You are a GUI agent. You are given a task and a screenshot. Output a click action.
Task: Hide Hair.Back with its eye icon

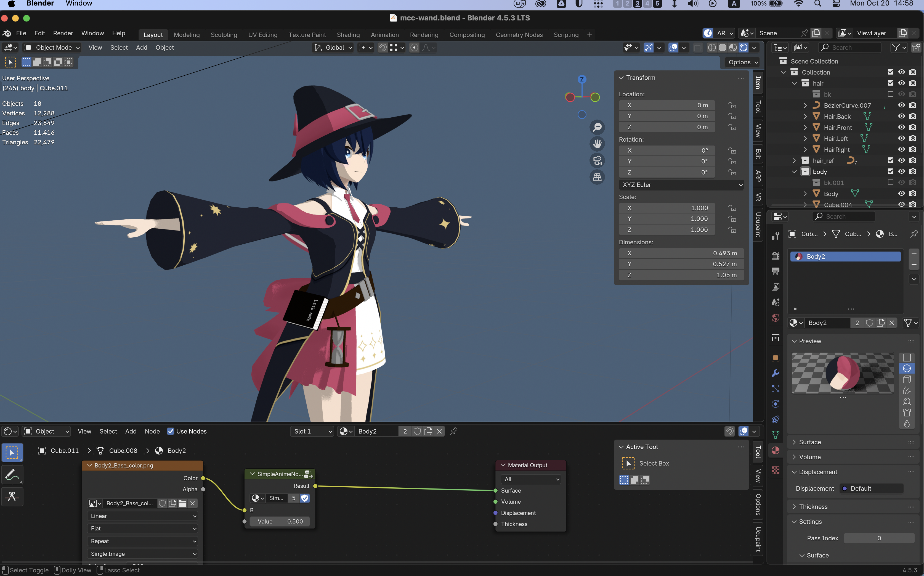point(902,116)
